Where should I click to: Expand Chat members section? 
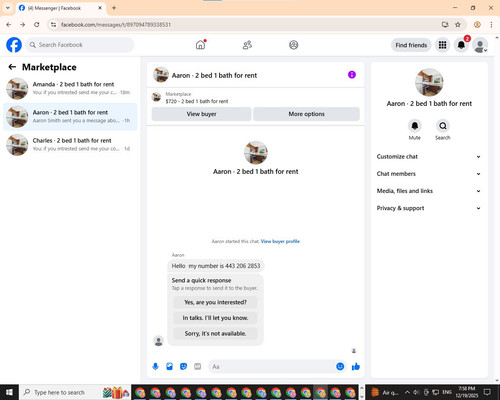429,174
